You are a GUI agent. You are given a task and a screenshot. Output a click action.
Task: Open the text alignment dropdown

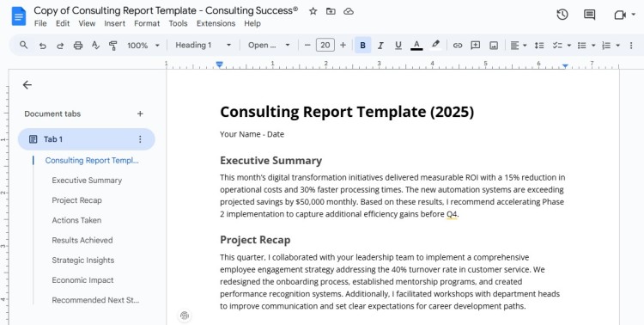[x=519, y=46]
